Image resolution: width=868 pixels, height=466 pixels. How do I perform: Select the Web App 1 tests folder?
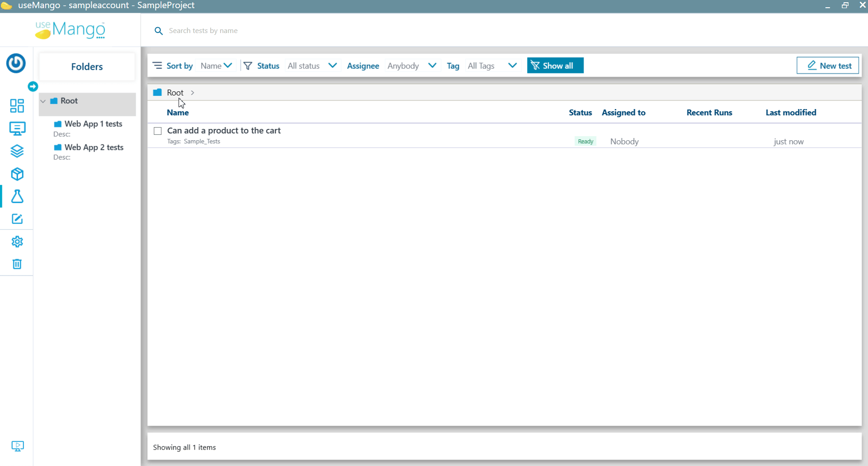tap(93, 124)
